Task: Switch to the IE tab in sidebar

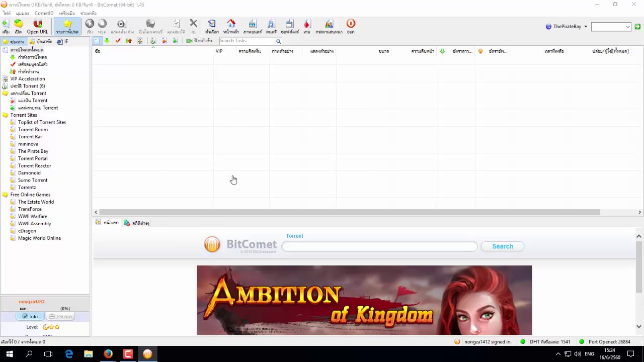Action: [62, 41]
